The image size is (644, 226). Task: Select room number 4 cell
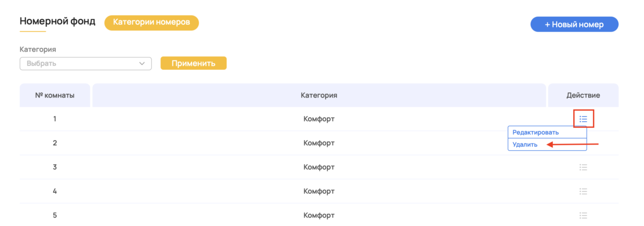(55, 192)
